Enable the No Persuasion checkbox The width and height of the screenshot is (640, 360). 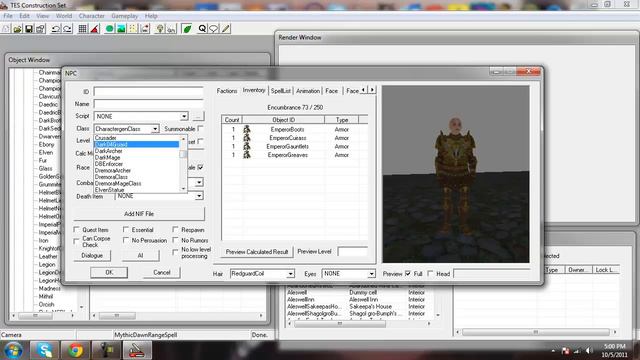126,240
